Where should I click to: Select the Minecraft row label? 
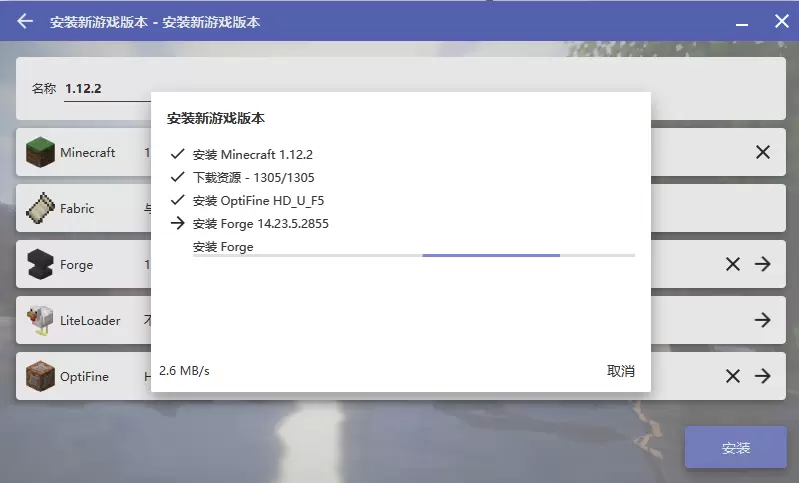pos(88,152)
